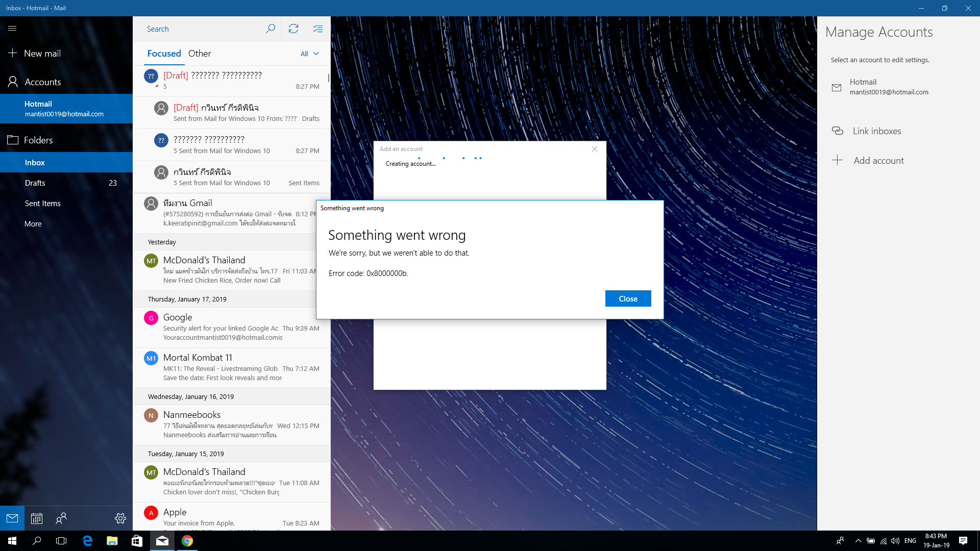Image resolution: width=980 pixels, height=551 pixels.
Task: Click the Folders folder icon
Action: [13, 140]
